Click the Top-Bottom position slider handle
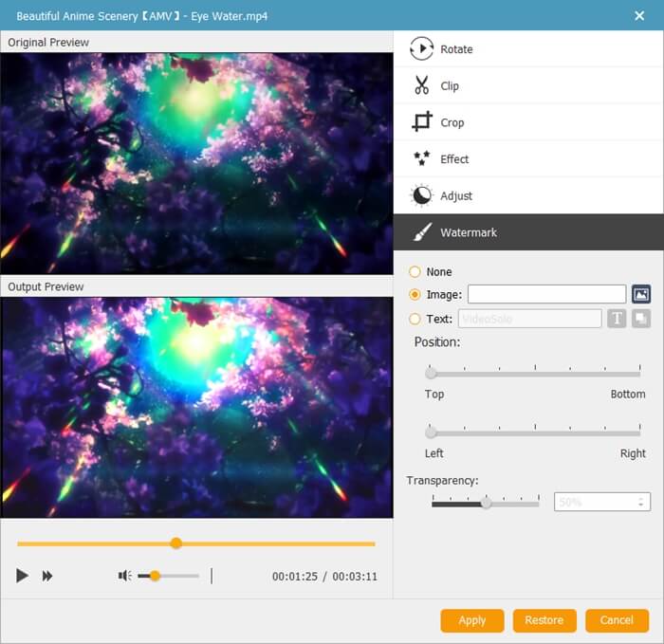664x644 pixels. 431,374
